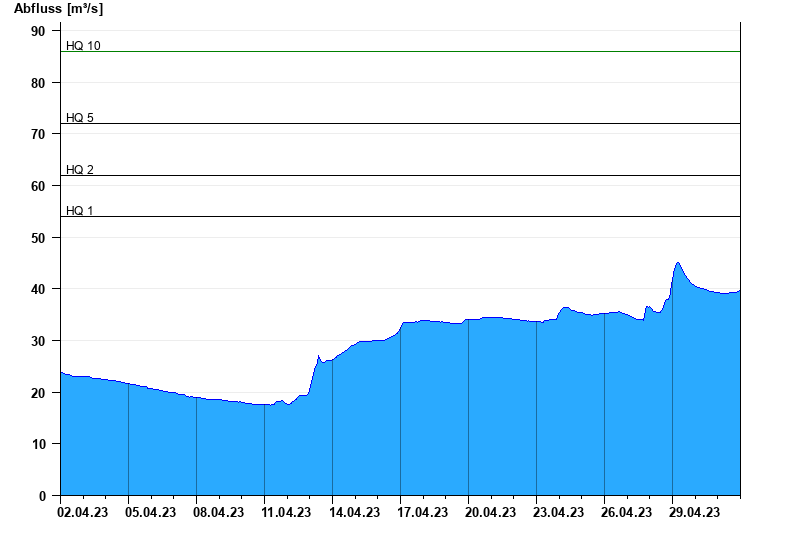The image size is (800, 550).
Task: Select the 23.04.23 date label
Action: (x=558, y=512)
